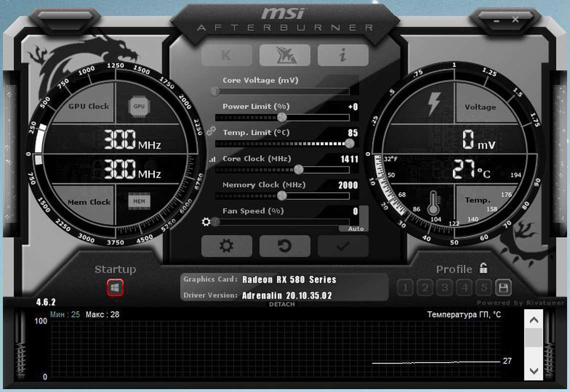Apply settings with the checkmark icon
Viewport: 570px width, 392px height.
342,246
